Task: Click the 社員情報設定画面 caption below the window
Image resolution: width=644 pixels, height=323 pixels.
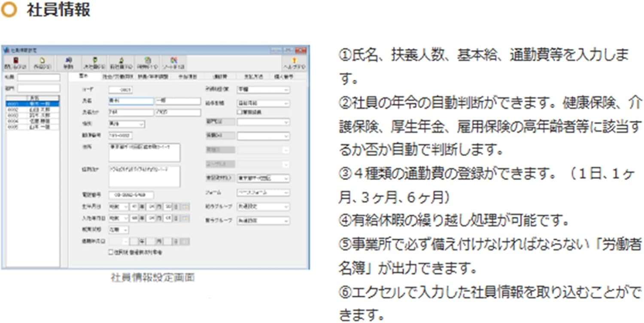Action: (153, 278)
